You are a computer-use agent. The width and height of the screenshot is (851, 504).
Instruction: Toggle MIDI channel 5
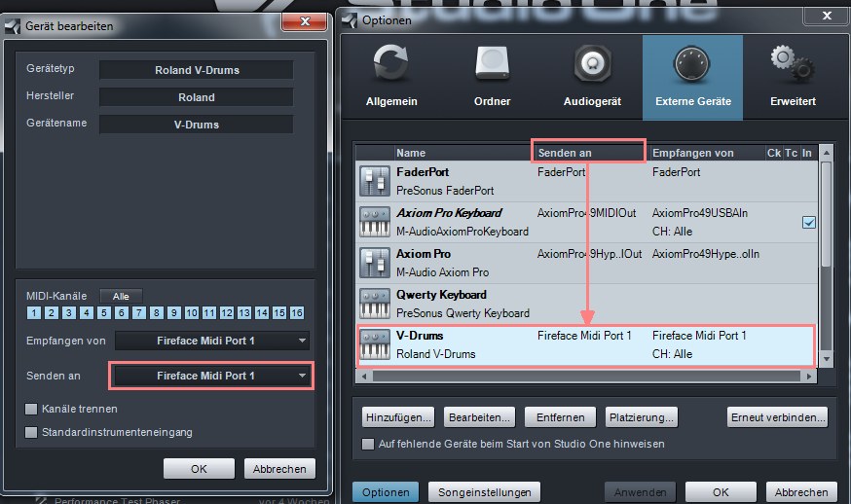click(103, 313)
